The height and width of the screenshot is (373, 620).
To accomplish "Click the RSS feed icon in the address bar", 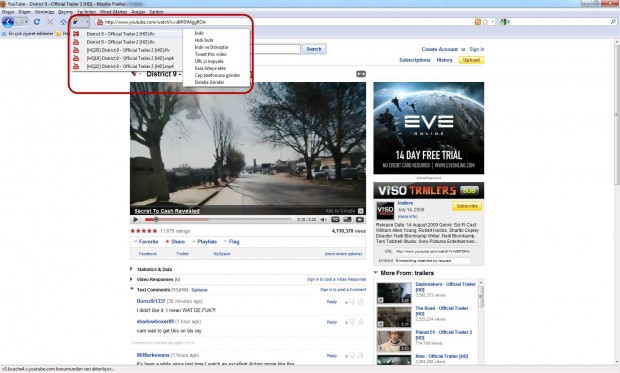I will 478,22.
